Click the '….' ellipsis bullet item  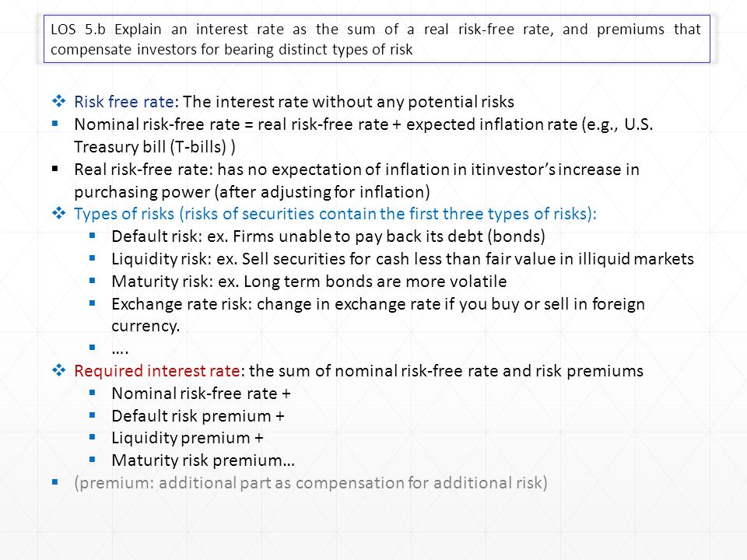click(x=120, y=350)
